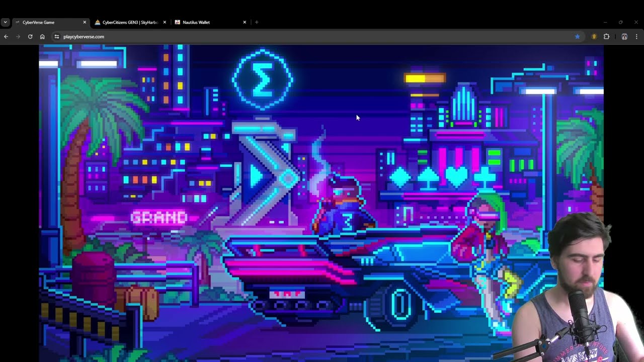View site information for playcyberverse.com

[56, 37]
